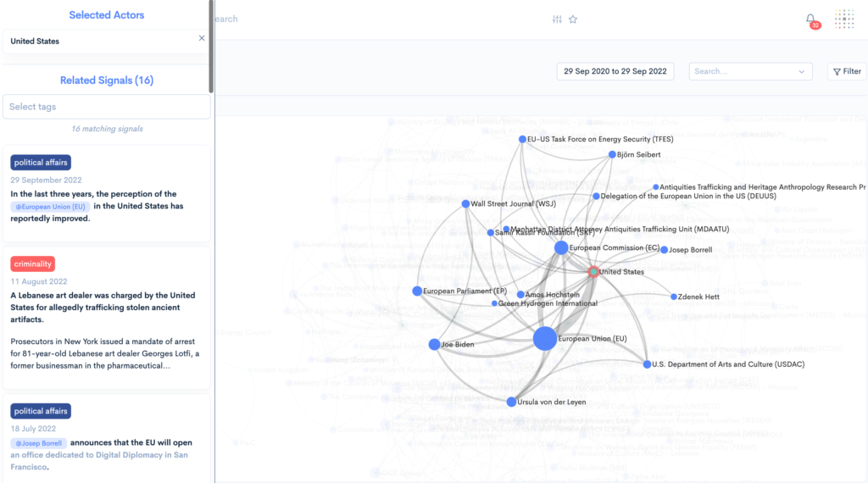868x483 pixels.
Task: Select the Green Hydrogen International node
Action: pyautogui.click(x=494, y=303)
